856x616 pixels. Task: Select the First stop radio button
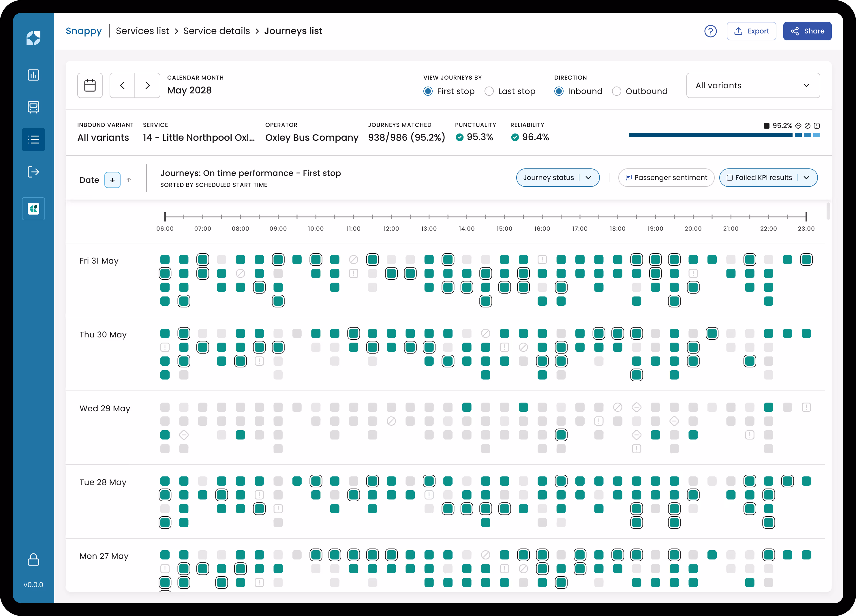[428, 91]
